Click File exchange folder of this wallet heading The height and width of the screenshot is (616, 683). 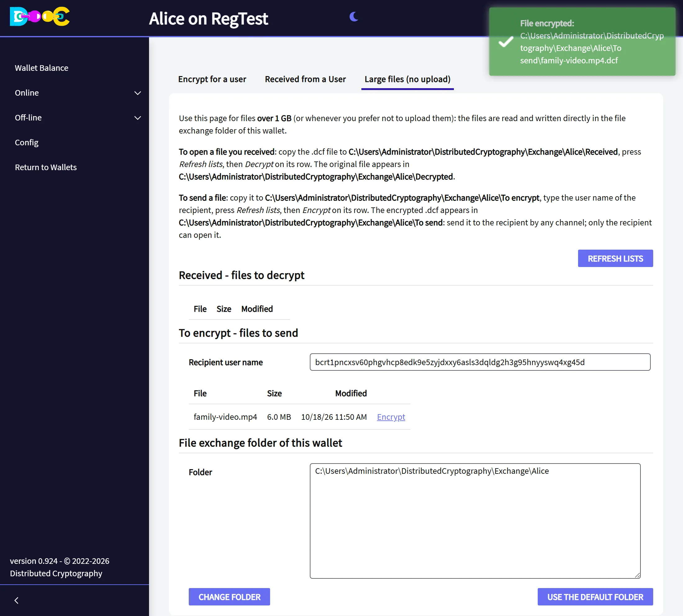tap(260, 443)
